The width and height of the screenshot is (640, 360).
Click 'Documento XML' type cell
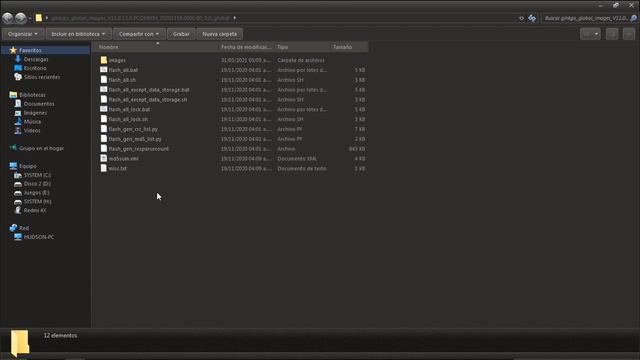(297, 158)
